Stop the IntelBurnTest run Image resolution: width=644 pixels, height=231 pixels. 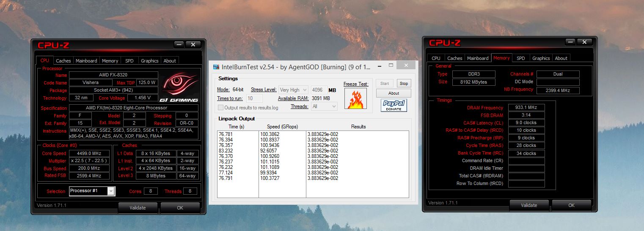coord(404,84)
